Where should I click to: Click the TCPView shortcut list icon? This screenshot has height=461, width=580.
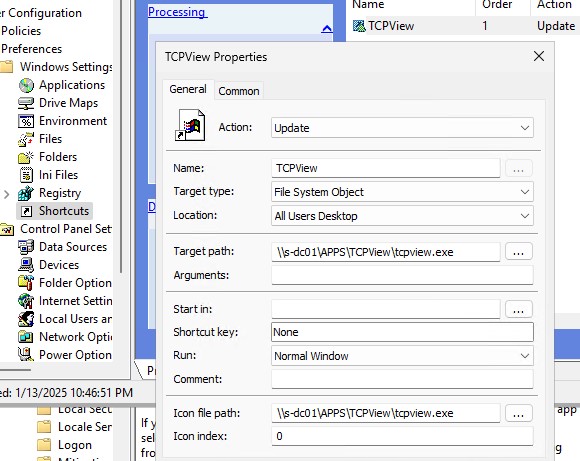pyautogui.click(x=359, y=26)
